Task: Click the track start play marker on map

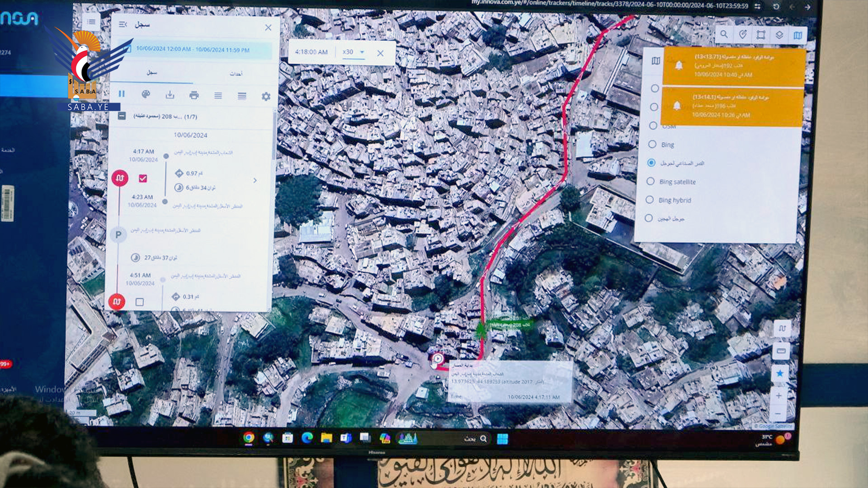Action: (x=437, y=360)
